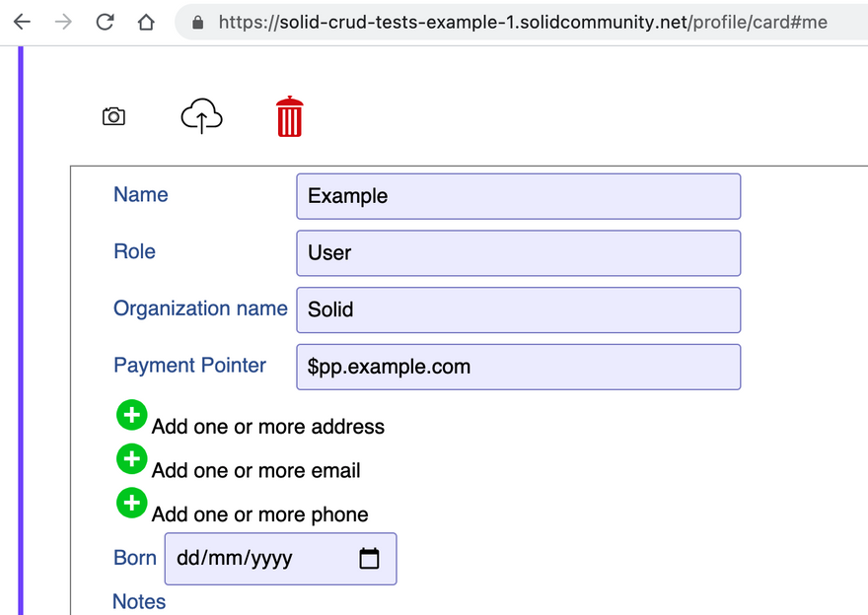Click the browser home button
868x615 pixels.
[x=146, y=22]
